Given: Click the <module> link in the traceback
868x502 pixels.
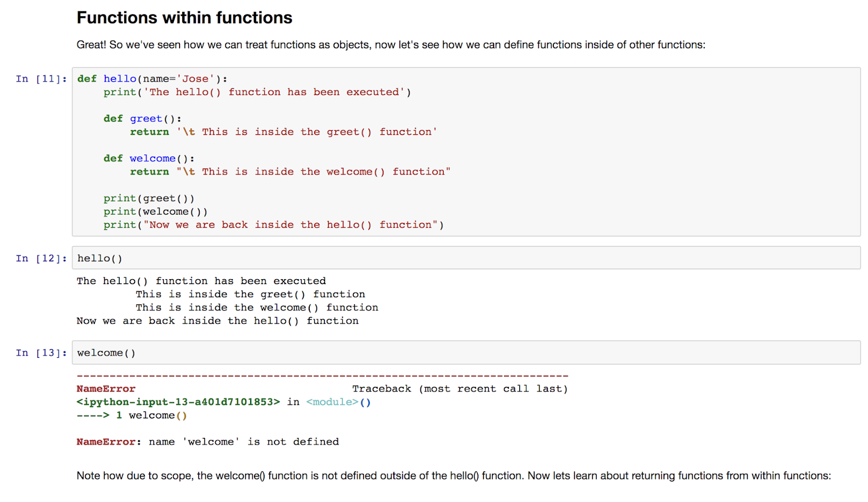Looking at the screenshot, I should click(333, 402).
